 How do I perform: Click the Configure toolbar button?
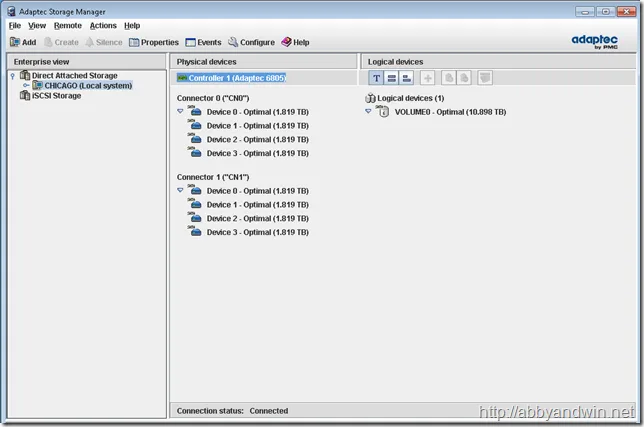(251, 42)
